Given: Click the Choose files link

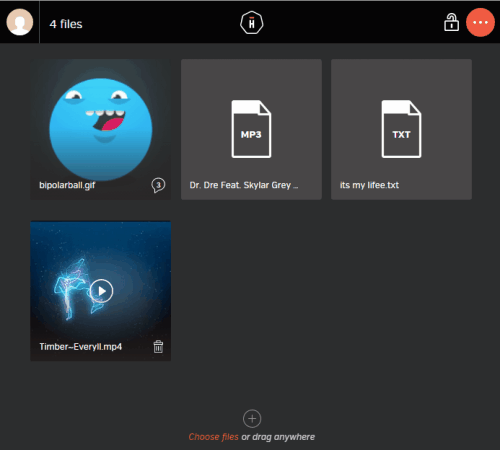Looking at the screenshot, I should (213, 437).
